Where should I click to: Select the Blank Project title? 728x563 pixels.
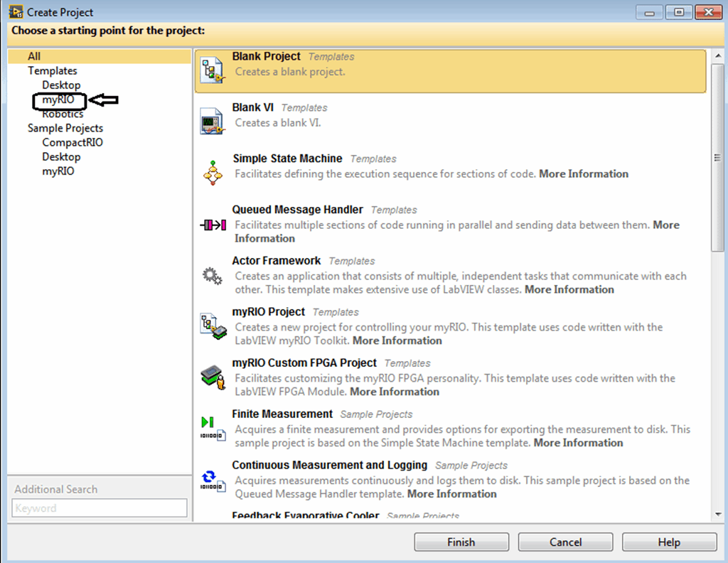click(x=267, y=56)
